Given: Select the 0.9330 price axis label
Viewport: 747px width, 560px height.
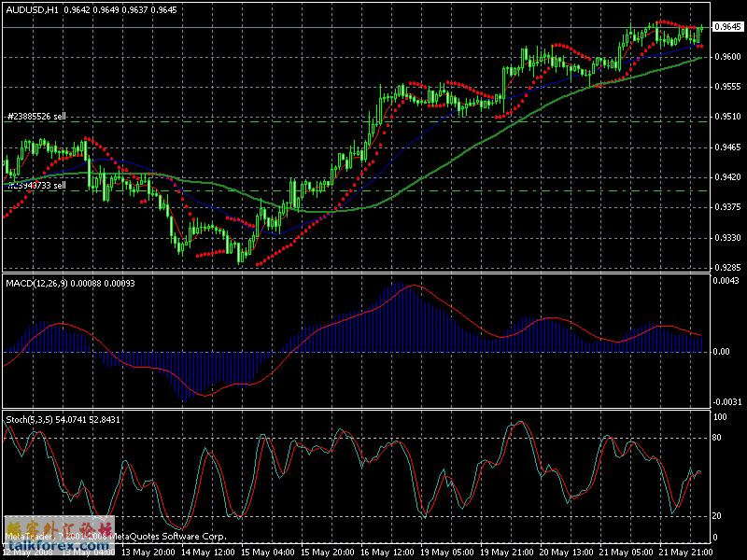Looking at the screenshot, I should pyautogui.click(x=728, y=238).
